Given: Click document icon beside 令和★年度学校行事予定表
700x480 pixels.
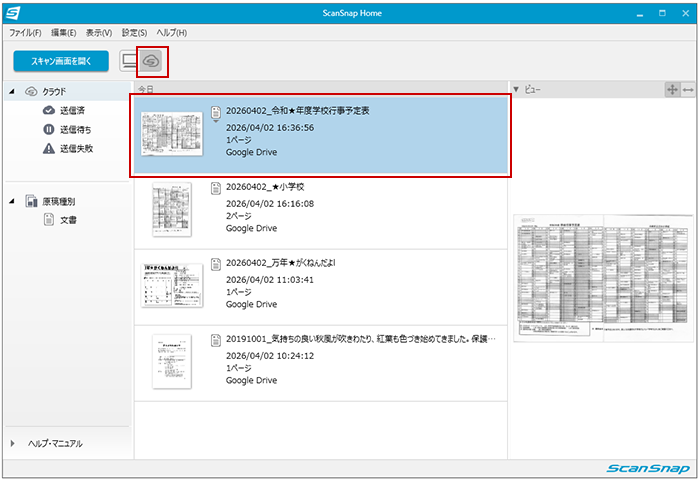Looking at the screenshot, I should (216, 112).
